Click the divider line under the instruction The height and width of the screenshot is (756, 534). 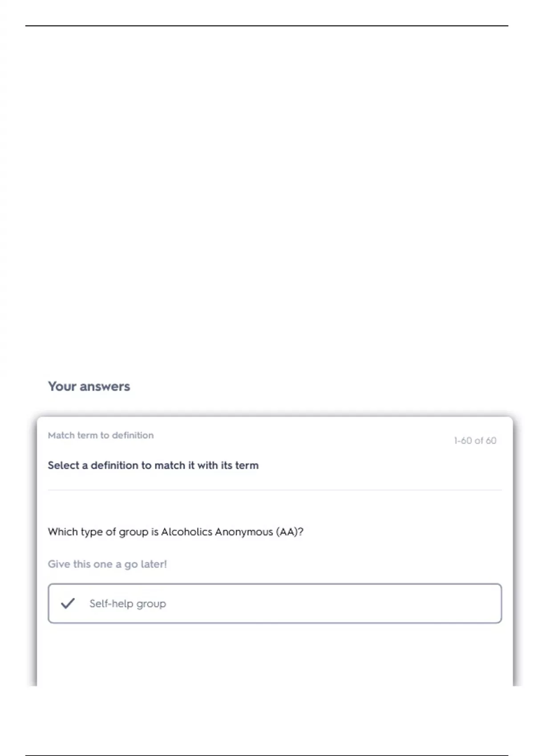click(275, 490)
